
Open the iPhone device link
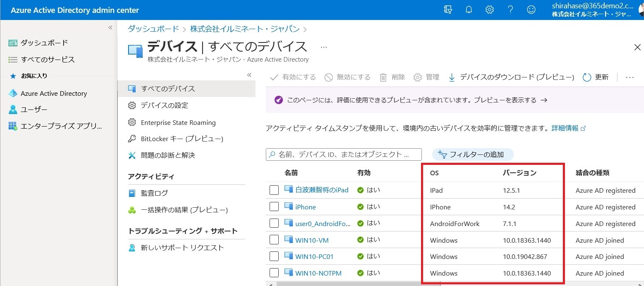[305, 207]
